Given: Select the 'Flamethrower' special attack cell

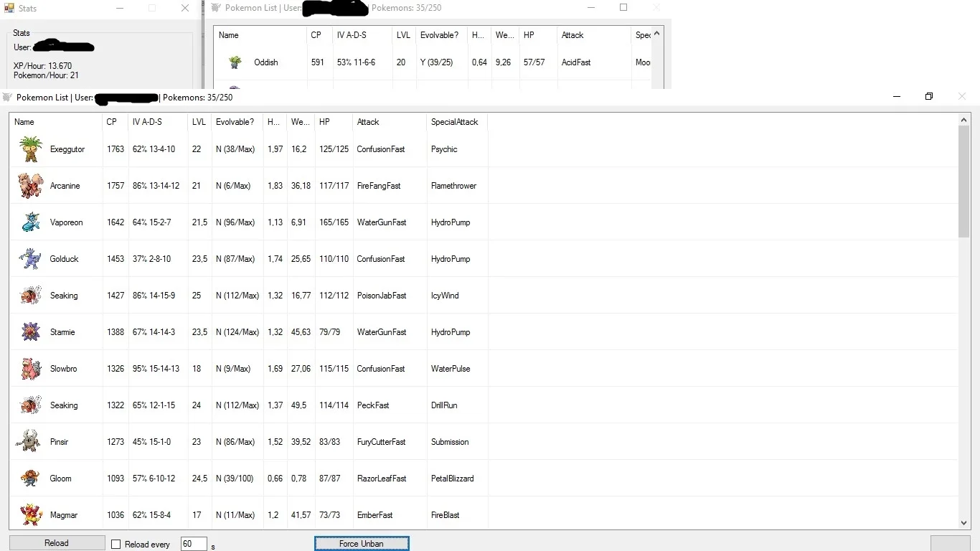Looking at the screenshot, I should 453,186.
